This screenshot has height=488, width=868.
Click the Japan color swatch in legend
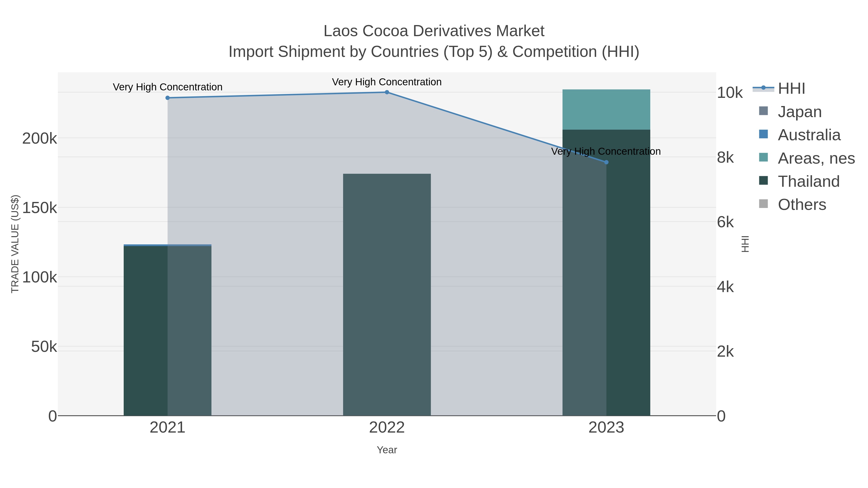click(763, 111)
